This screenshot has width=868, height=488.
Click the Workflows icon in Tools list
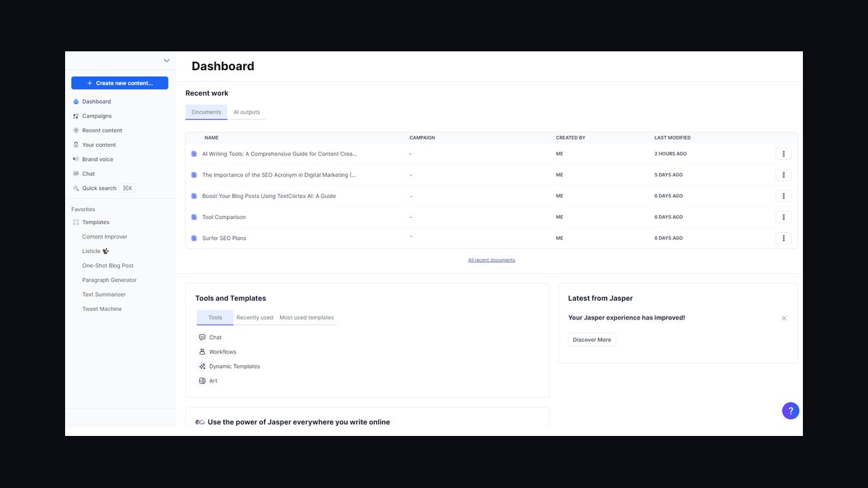click(202, 352)
